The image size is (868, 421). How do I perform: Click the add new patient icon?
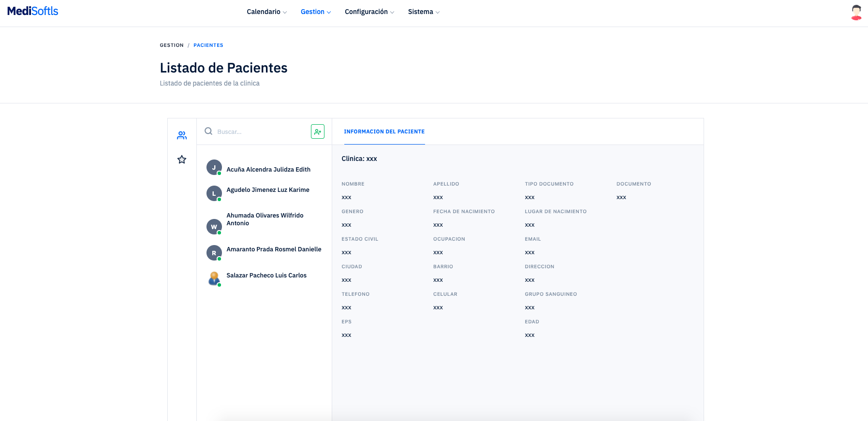[x=317, y=131]
